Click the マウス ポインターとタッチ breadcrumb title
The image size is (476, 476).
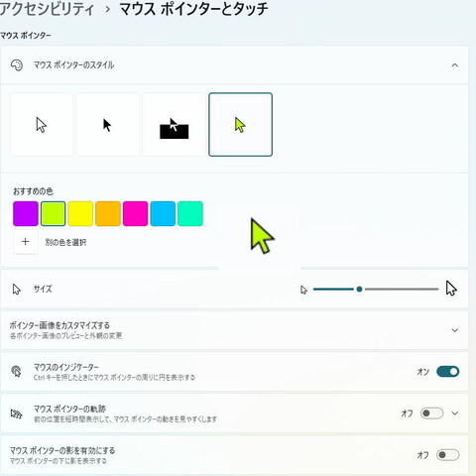[193, 9]
